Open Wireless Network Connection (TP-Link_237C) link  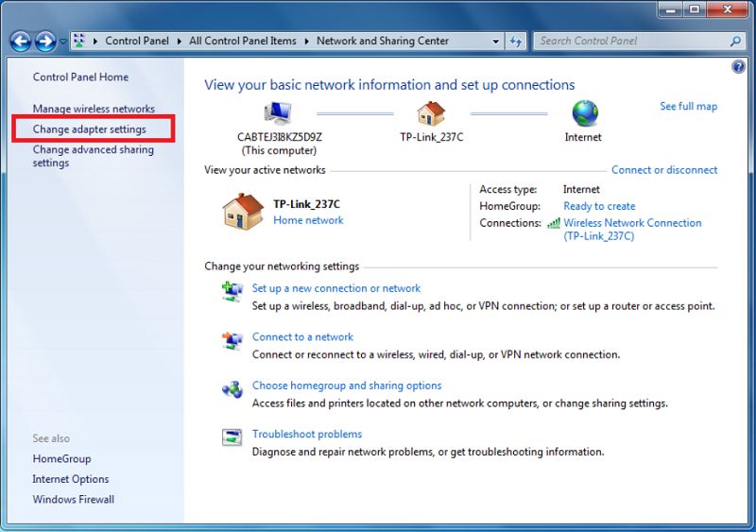click(x=632, y=230)
